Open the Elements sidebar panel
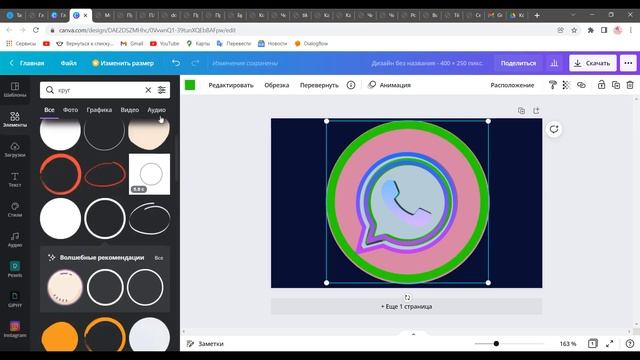 15,119
